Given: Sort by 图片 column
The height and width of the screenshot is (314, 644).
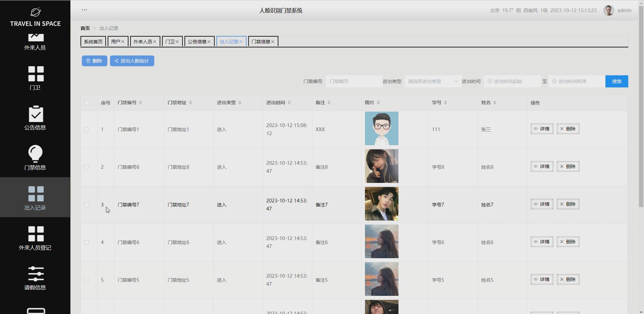Looking at the screenshot, I should 378,103.
